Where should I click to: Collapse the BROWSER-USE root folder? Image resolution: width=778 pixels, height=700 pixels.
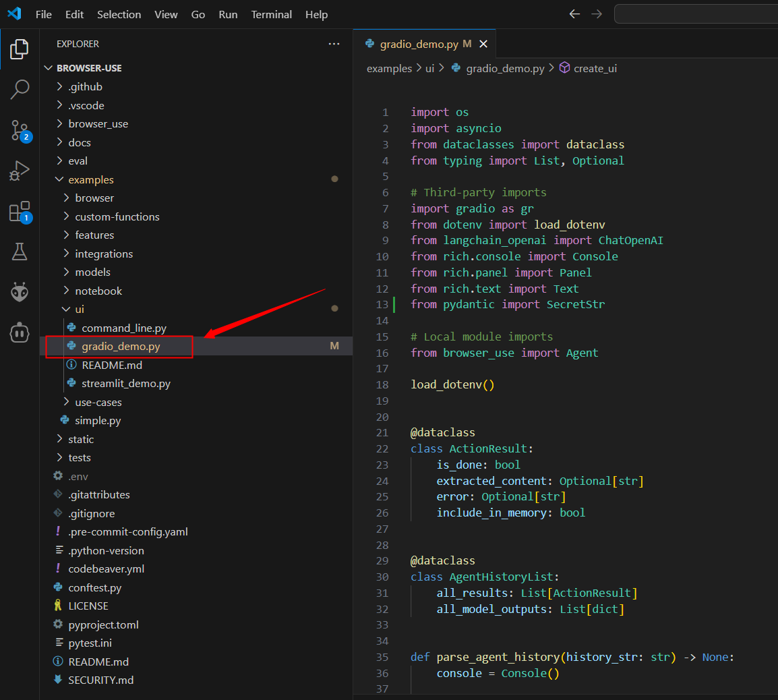click(x=196, y=68)
